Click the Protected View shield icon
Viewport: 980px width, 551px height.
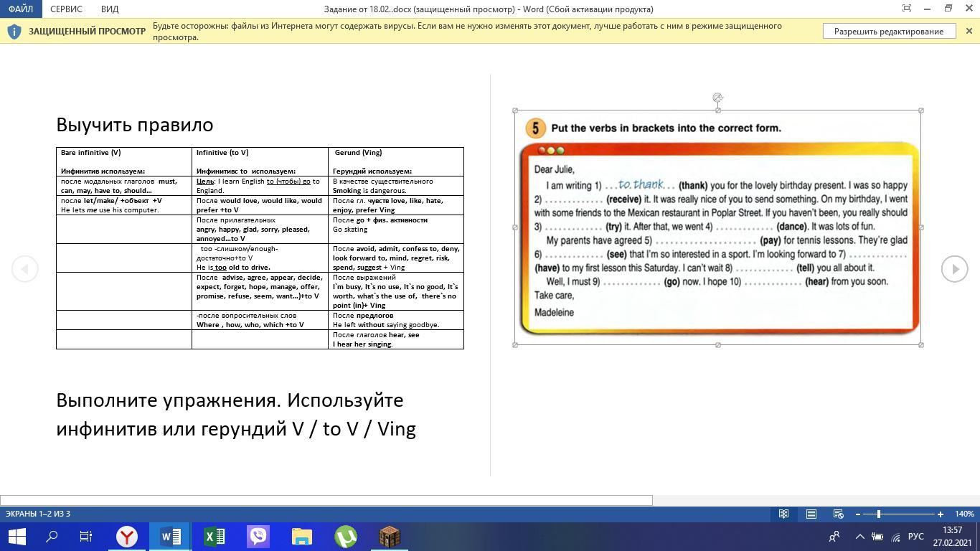pyautogui.click(x=14, y=32)
